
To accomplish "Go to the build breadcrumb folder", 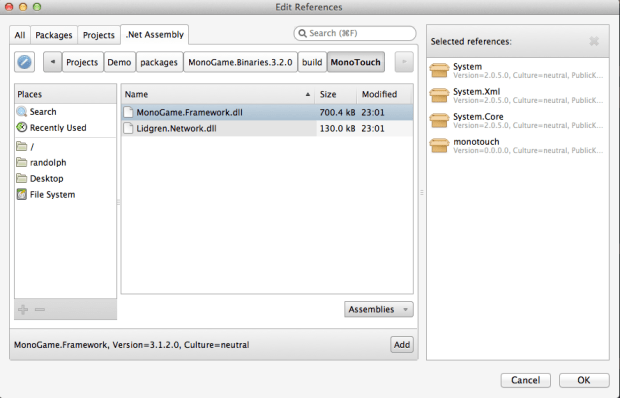I will (x=312, y=62).
